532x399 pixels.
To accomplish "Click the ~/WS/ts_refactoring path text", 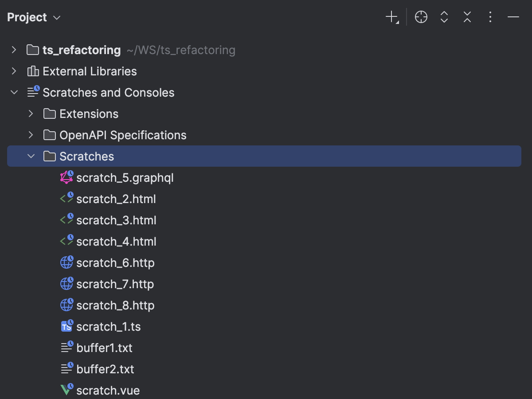I will [181, 50].
